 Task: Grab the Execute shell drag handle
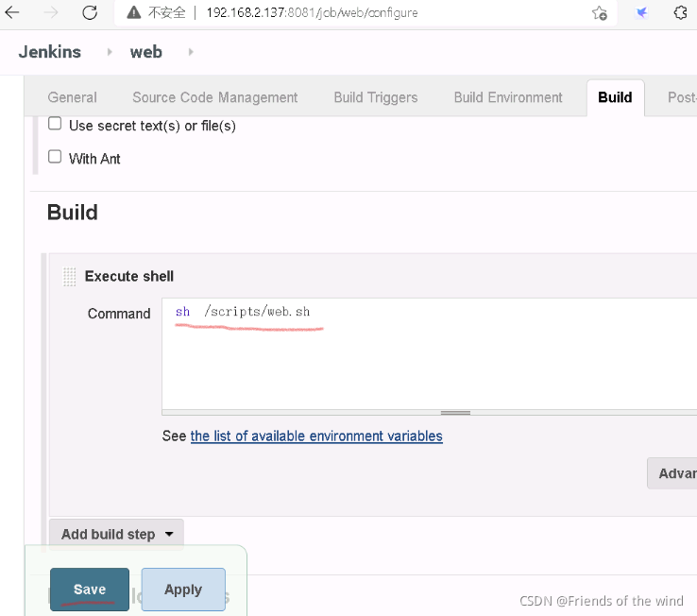coord(69,277)
